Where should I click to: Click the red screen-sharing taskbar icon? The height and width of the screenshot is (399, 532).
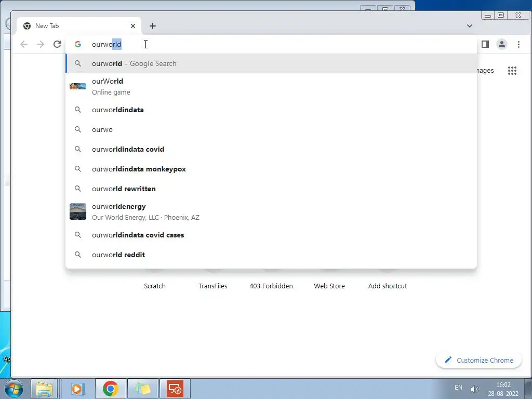point(175,389)
